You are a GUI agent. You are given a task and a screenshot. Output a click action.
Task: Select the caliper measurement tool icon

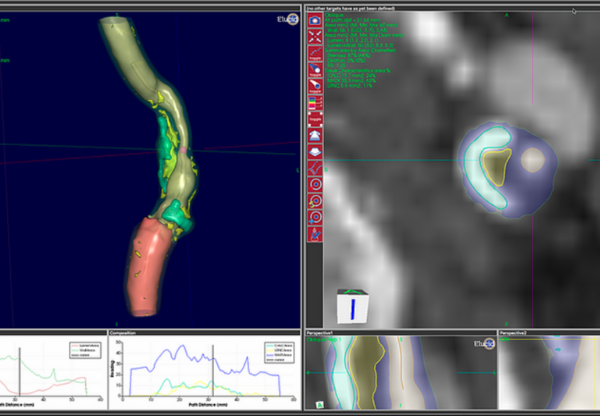pyautogui.click(x=315, y=234)
